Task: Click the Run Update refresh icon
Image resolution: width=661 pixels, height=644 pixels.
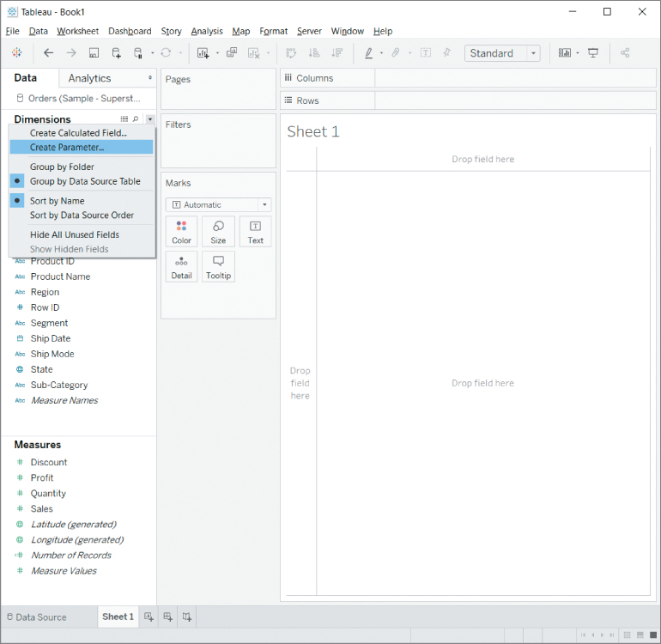Action: click(166, 52)
